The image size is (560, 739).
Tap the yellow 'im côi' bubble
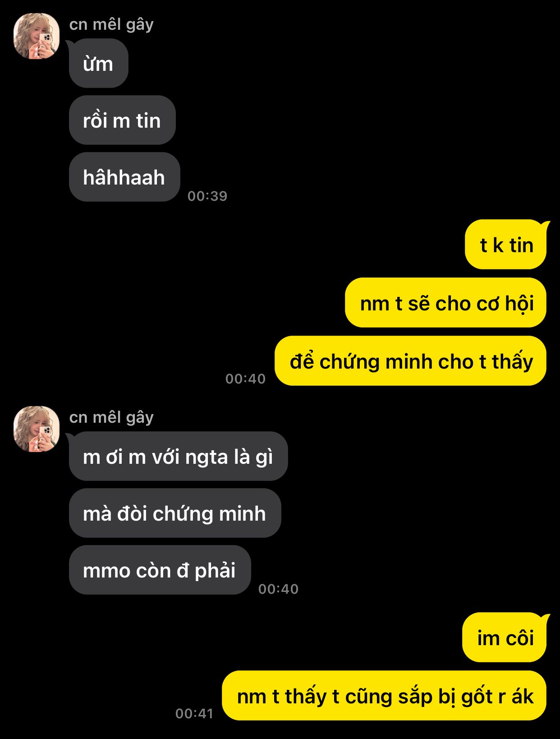(504, 637)
